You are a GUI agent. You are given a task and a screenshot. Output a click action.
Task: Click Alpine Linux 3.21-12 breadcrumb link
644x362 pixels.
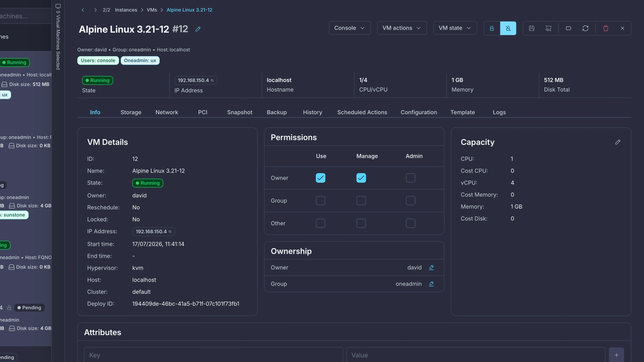pos(189,10)
